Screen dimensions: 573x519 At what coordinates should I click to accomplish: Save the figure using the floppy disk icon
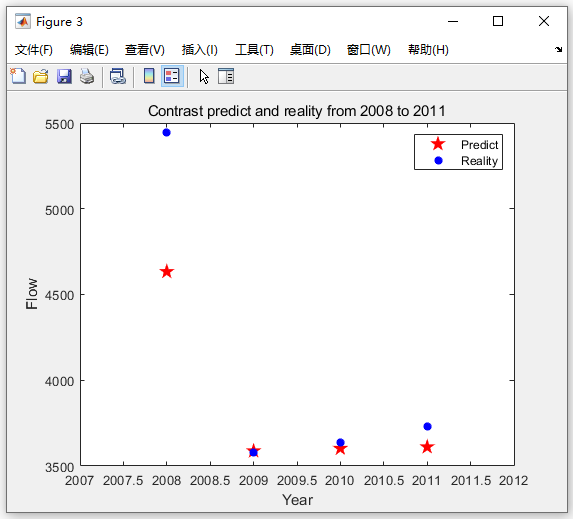(64, 76)
